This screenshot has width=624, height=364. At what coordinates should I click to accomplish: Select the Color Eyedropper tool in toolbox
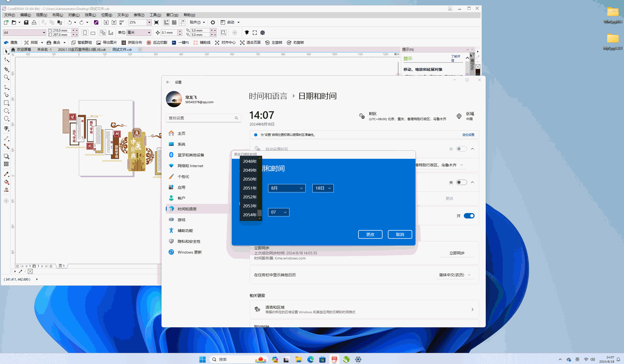(6, 174)
